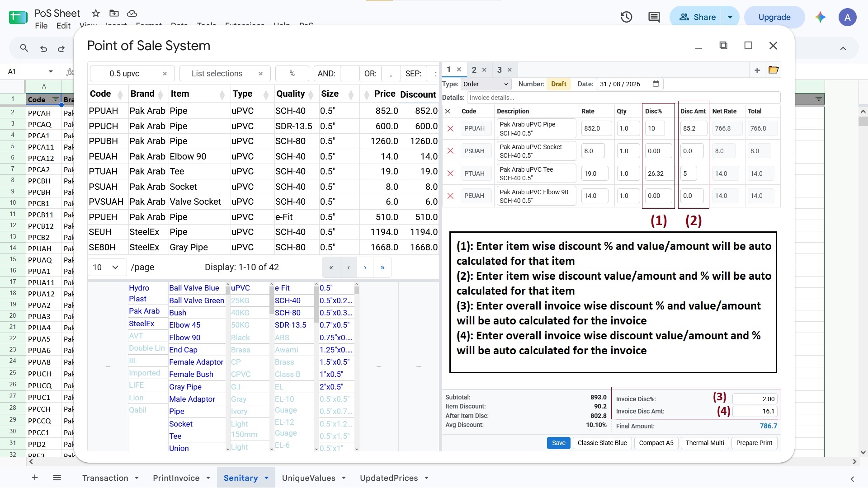Open saved invoices folder icon

pos(774,70)
